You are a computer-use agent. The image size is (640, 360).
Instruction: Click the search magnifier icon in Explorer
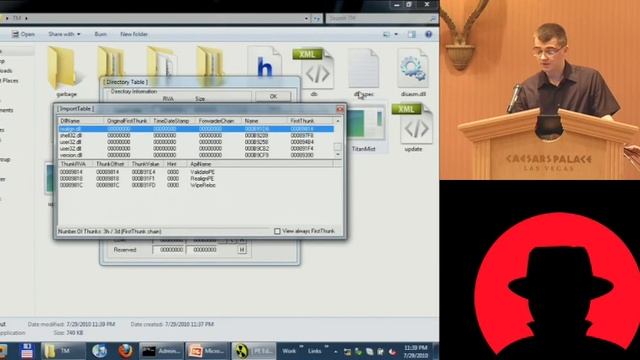pos(433,18)
